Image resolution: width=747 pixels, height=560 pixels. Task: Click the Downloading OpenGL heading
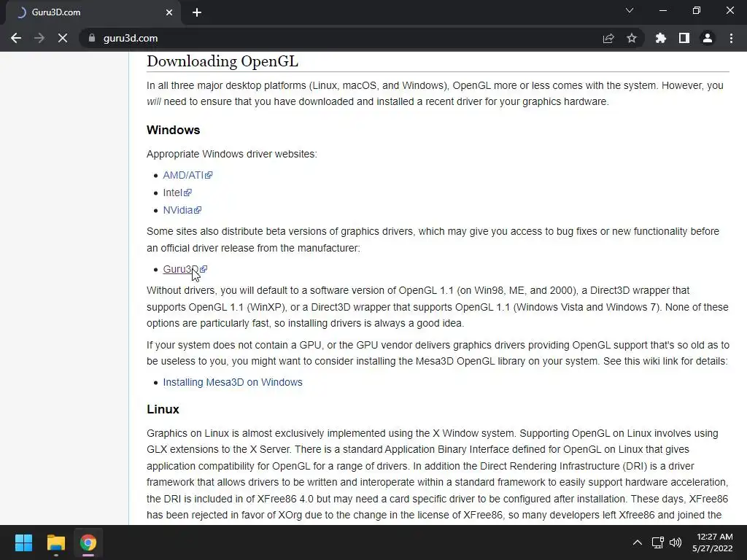click(222, 61)
